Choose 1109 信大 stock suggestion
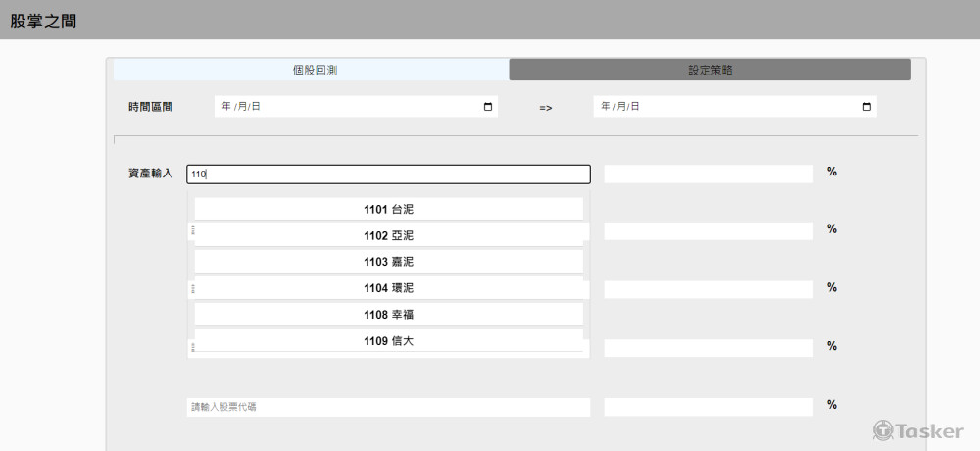The height and width of the screenshot is (451, 980). click(388, 341)
